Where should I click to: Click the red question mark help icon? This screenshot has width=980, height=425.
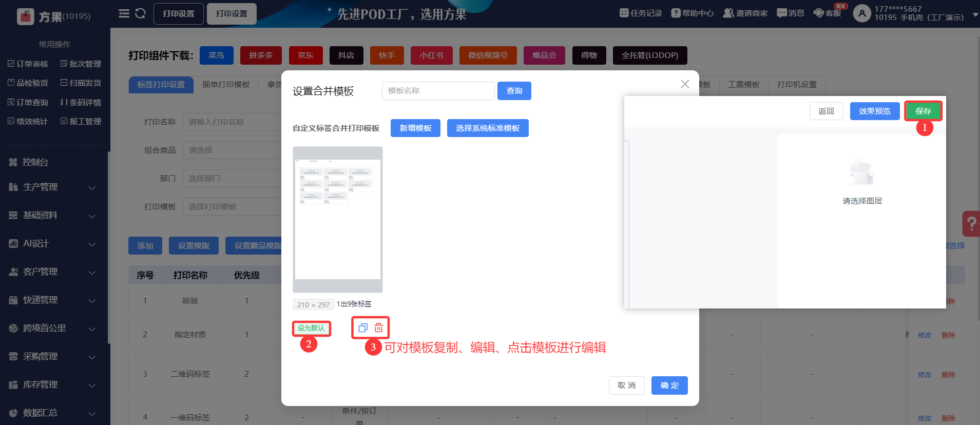pyautogui.click(x=971, y=224)
